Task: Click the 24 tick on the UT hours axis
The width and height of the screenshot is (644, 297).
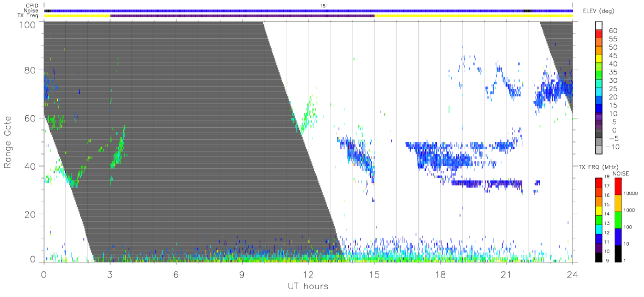Action: pos(573,274)
